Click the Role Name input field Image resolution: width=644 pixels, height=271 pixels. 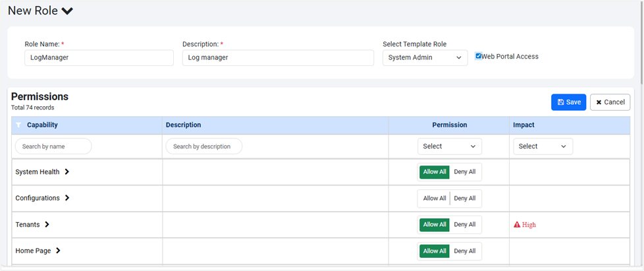click(x=99, y=58)
